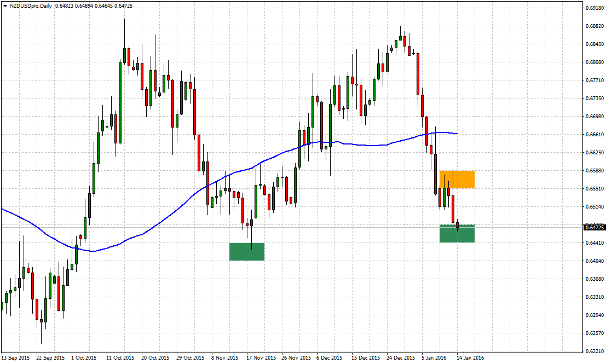Image resolution: width=606 pixels, height=364 pixels.
Task: Click the 0.63680 price level label
Action: [x=595, y=279]
